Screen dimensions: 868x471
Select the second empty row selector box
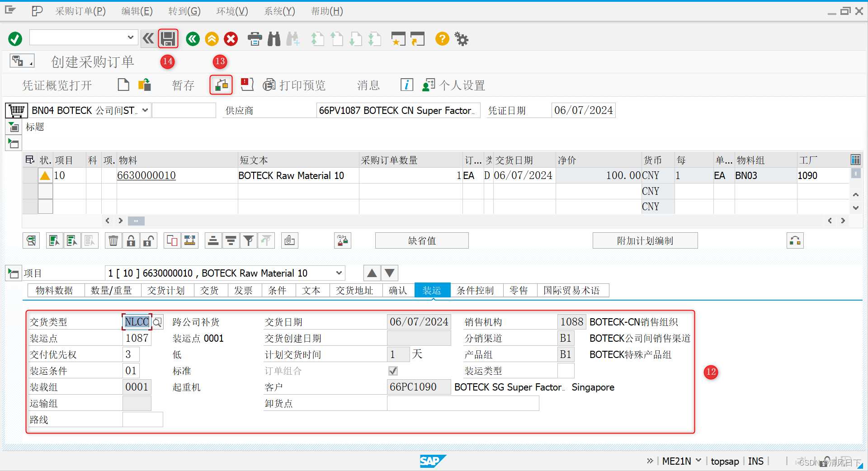coord(45,191)
